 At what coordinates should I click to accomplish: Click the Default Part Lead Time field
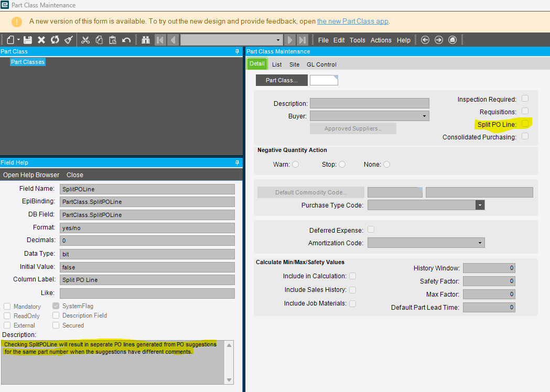[x=489, y=308]
